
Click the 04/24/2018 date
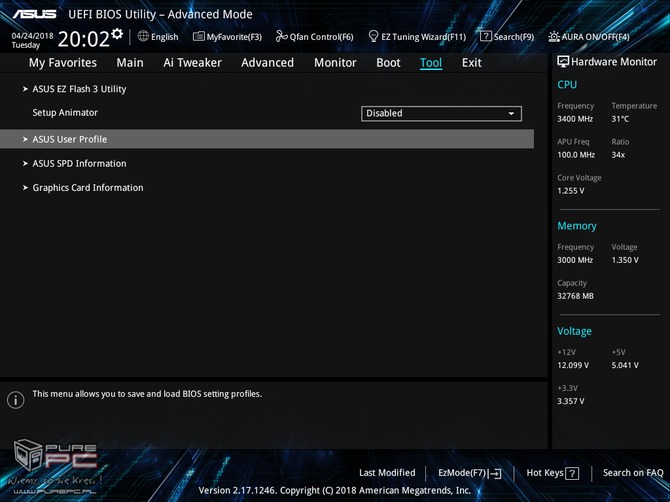32,36
